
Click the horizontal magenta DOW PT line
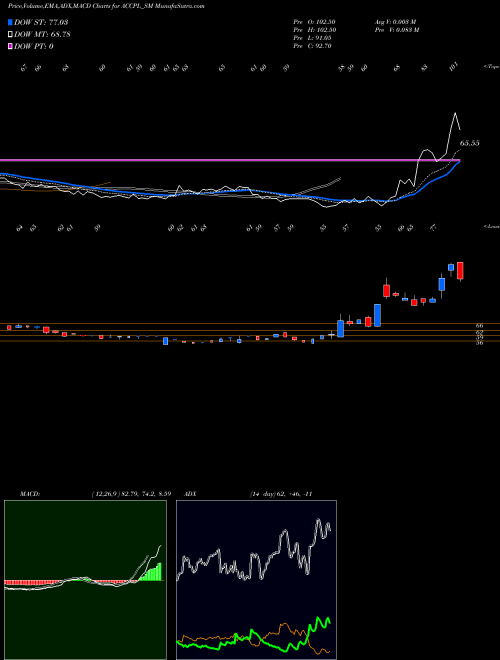point(230,160)
